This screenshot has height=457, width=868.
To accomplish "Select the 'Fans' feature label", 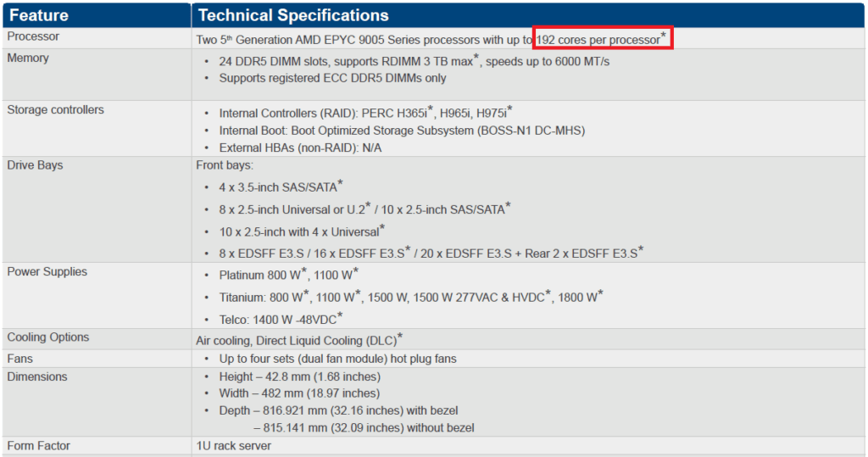I will [20, 359].
